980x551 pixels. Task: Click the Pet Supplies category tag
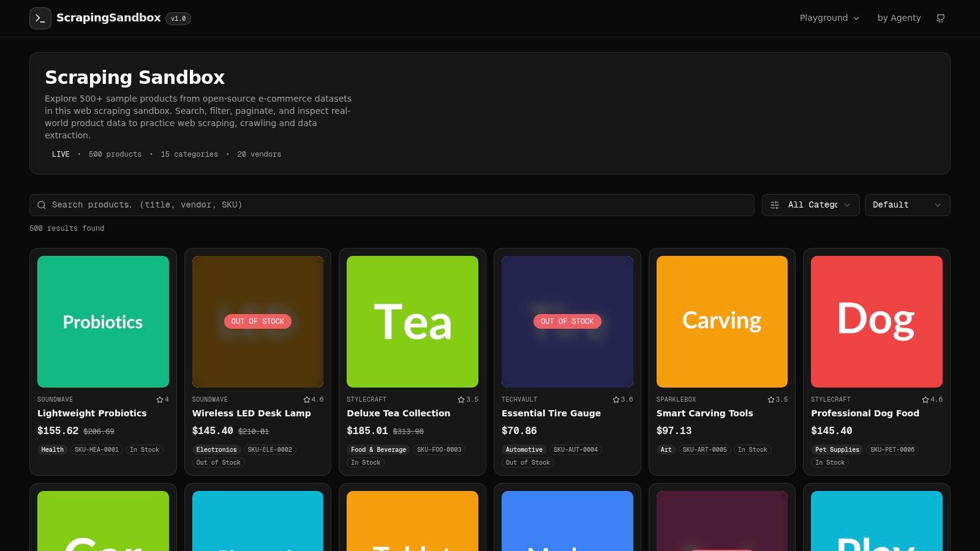click(x=837, y=450)
